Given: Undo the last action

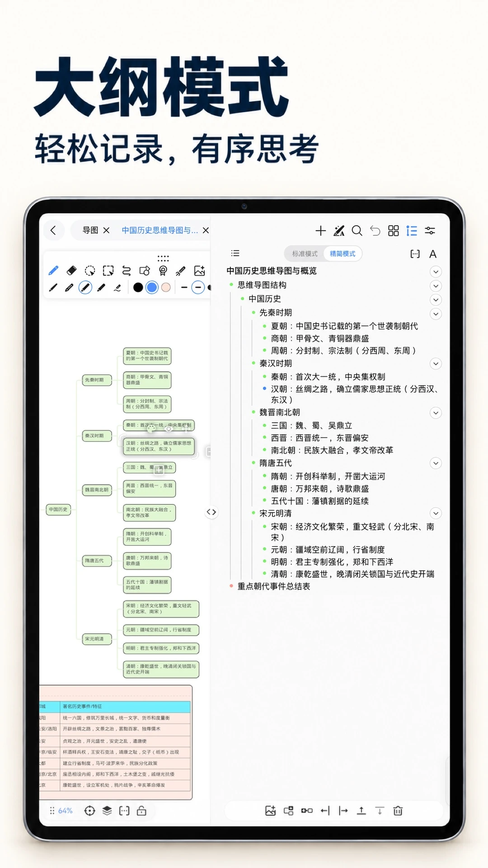Looking at the screenshot, I should (x=375, y=231).
